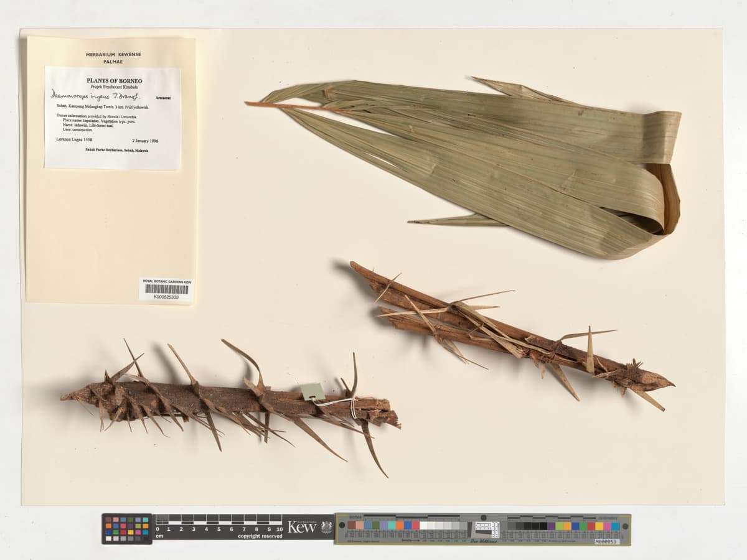Click the Kew logo on the scale bar

coord(302,527)
